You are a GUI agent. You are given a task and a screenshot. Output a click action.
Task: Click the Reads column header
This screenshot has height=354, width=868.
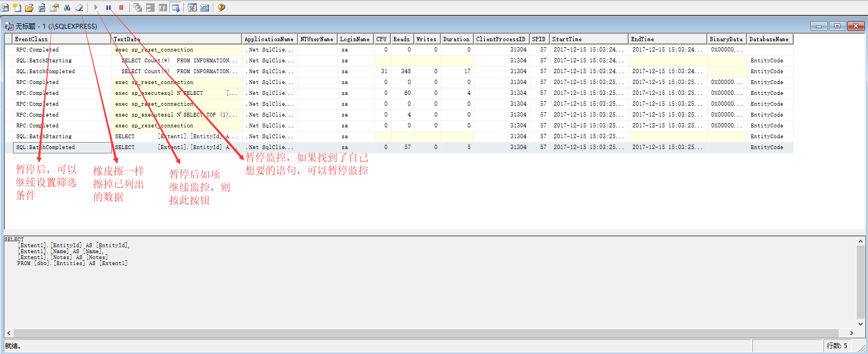point(402,39)
